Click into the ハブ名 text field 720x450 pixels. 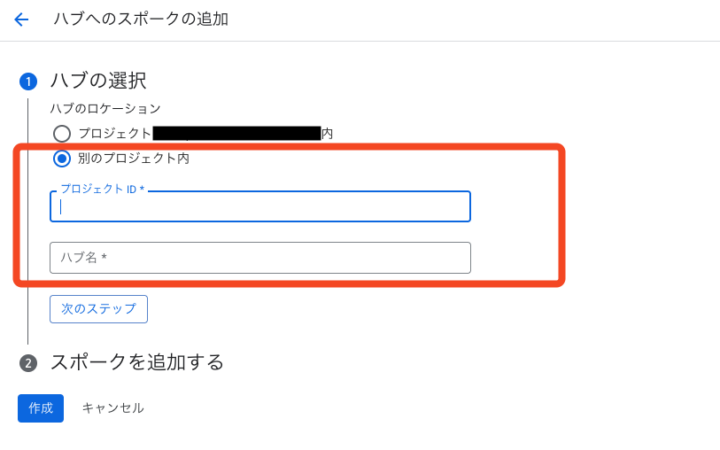260,258
